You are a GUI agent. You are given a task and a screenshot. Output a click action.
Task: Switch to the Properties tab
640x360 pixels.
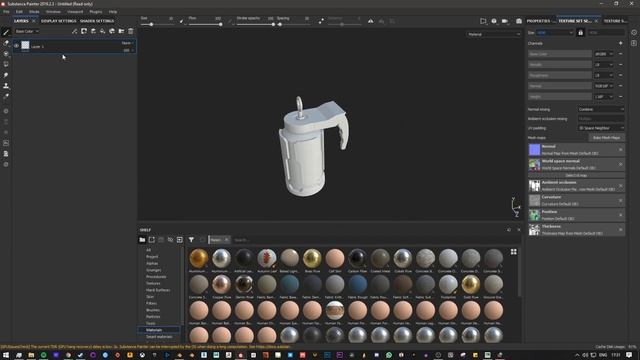coord(538,21)
